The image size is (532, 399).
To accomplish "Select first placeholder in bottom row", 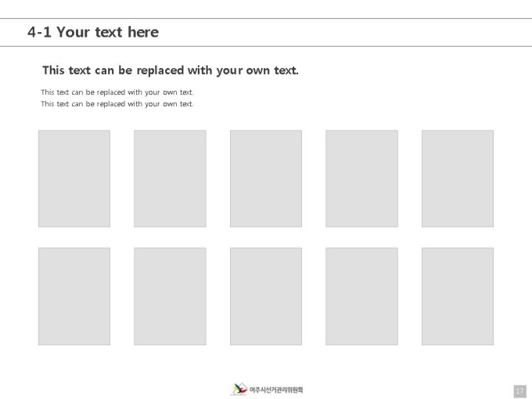I will point(74,297).
